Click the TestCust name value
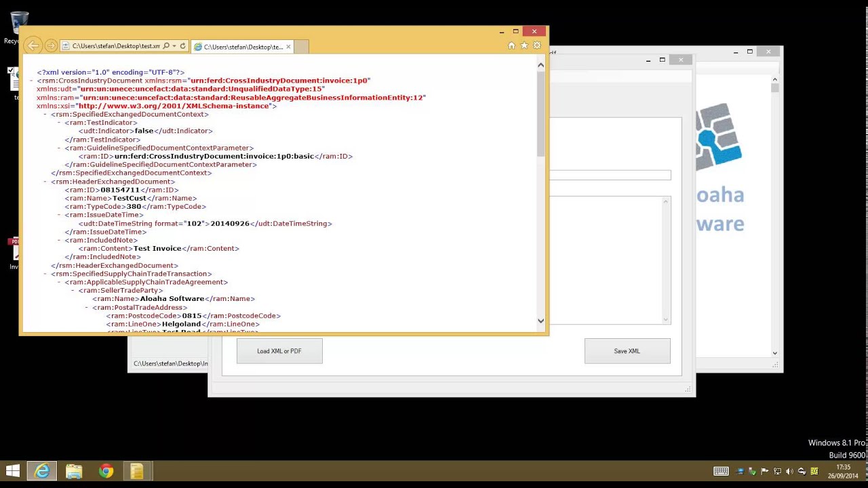868x488 pixels. (x=130, y=198)
